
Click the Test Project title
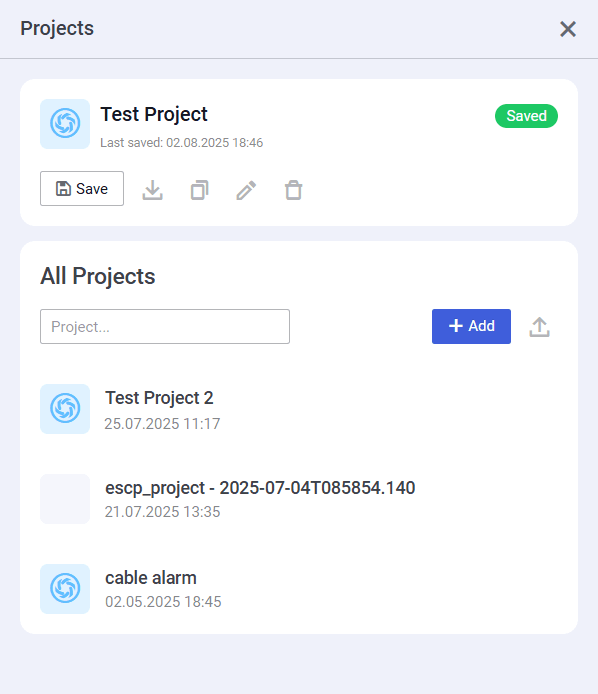[x=154, y=114]
